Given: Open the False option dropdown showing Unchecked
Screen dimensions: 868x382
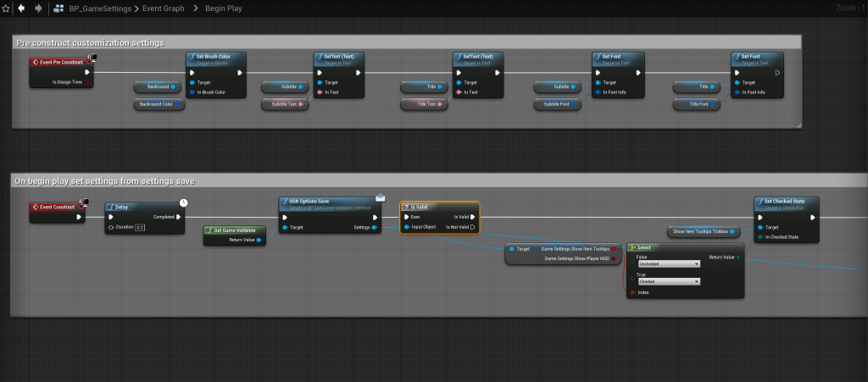Looking at the screenshot, I should click(x=670, y=264).
